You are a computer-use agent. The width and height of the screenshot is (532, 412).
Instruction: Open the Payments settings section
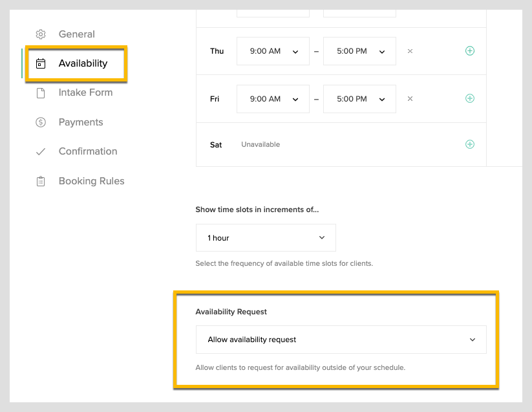[x=81, y=122]
